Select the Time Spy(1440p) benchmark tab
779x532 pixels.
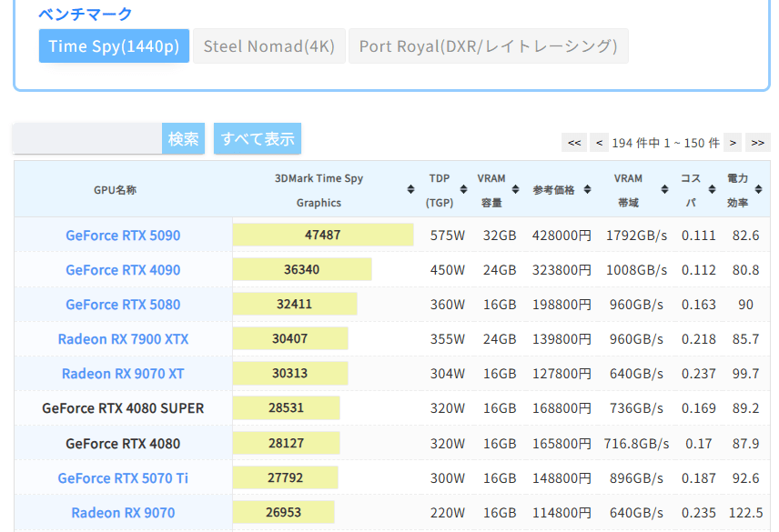coord(114,45)
